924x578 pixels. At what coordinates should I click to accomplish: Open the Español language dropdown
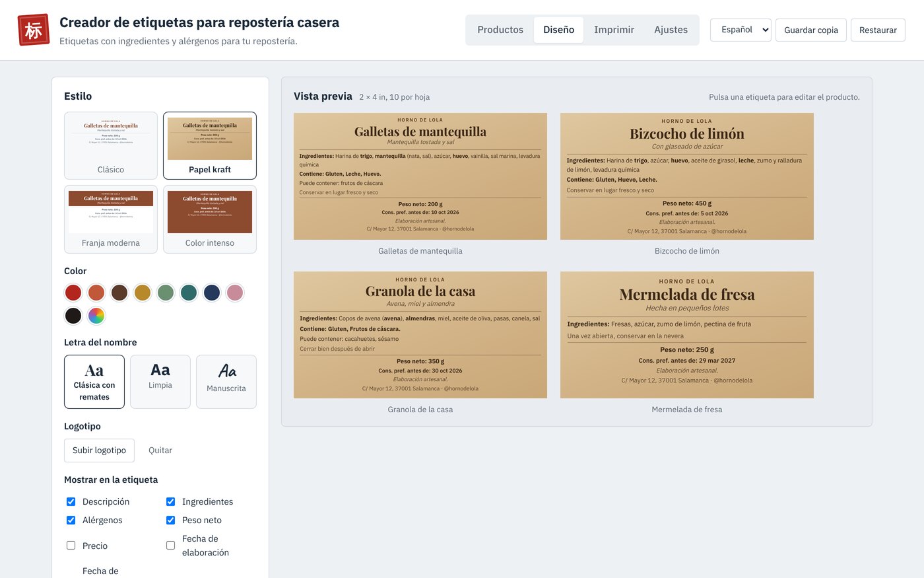741,30
